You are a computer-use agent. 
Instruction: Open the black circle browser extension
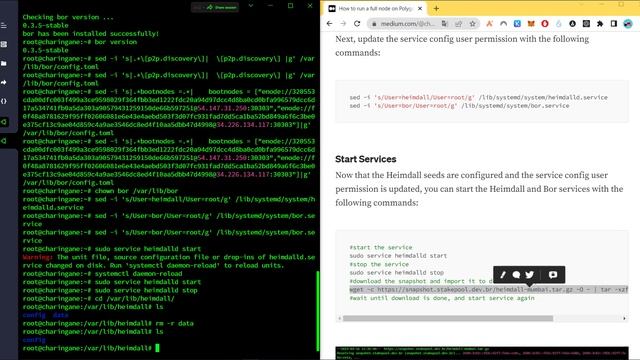[x=572, y=24]
